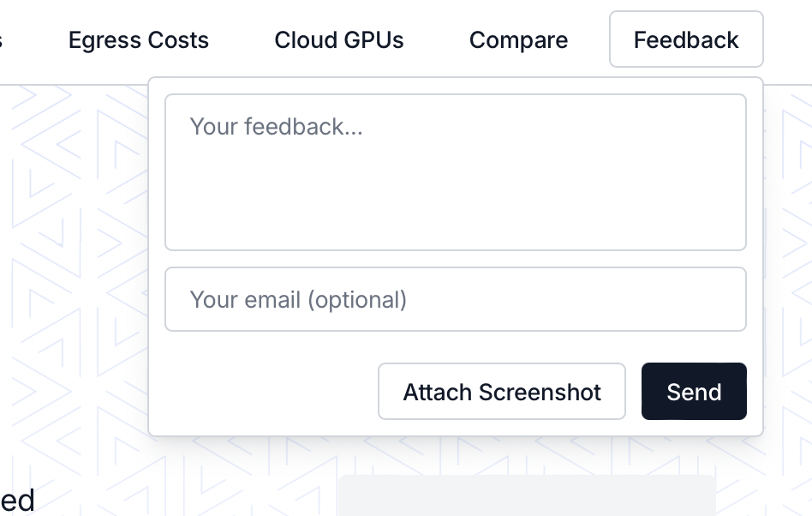Select Compare in the header menu

pos(518,40)
